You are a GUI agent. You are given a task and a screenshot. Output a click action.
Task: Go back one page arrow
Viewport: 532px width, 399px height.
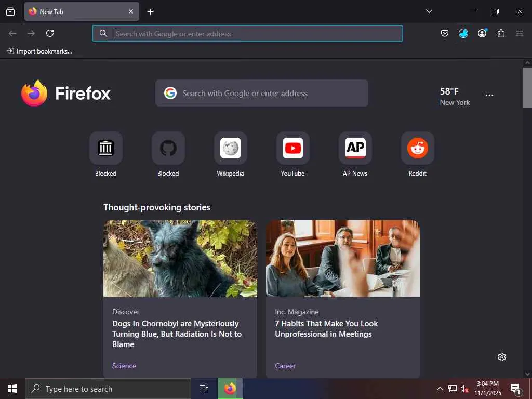[x=12, y=33]
